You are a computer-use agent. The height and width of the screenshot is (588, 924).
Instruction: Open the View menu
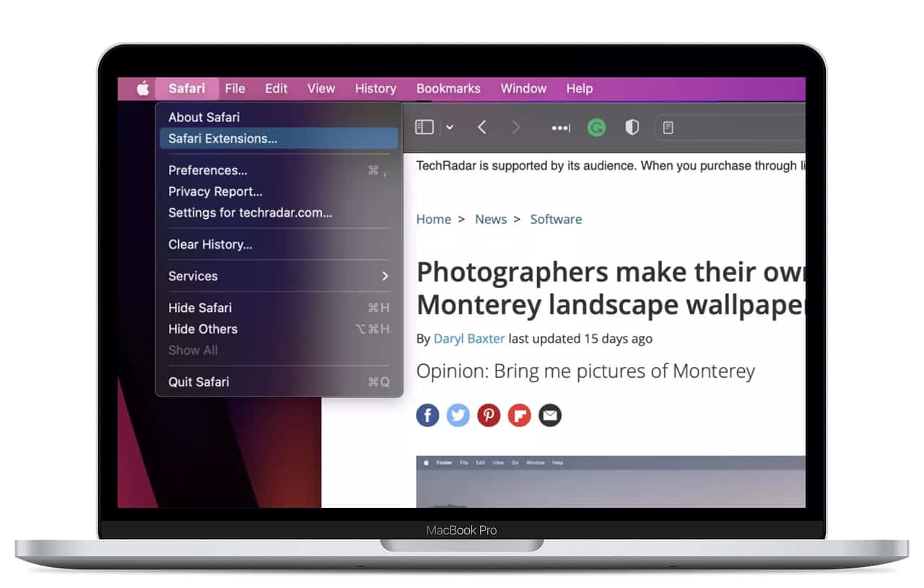(x=321, y=88)
